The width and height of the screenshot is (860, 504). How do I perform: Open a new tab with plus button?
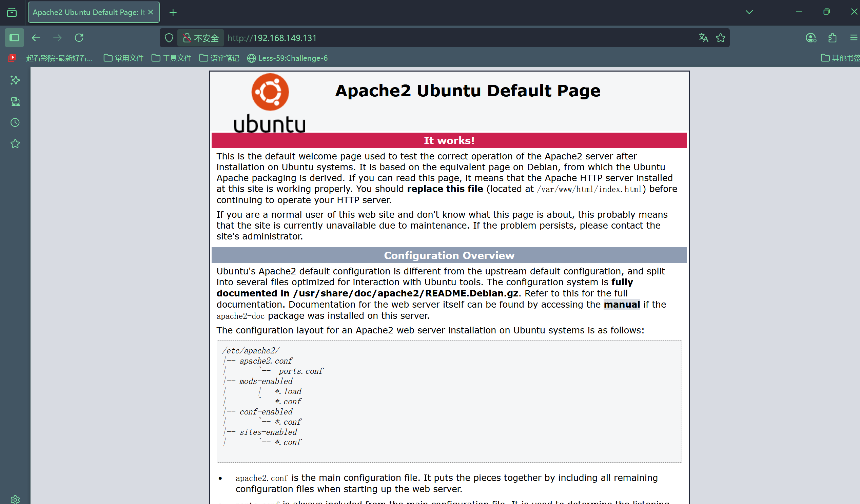click(173, 13)
